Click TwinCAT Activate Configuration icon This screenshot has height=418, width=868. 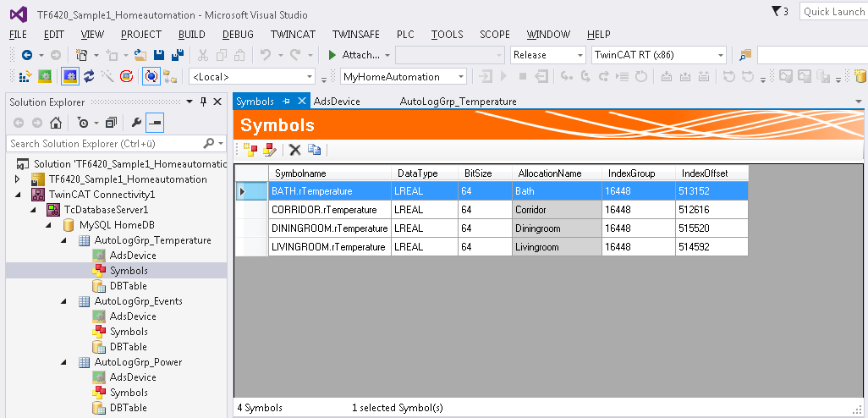26,76
